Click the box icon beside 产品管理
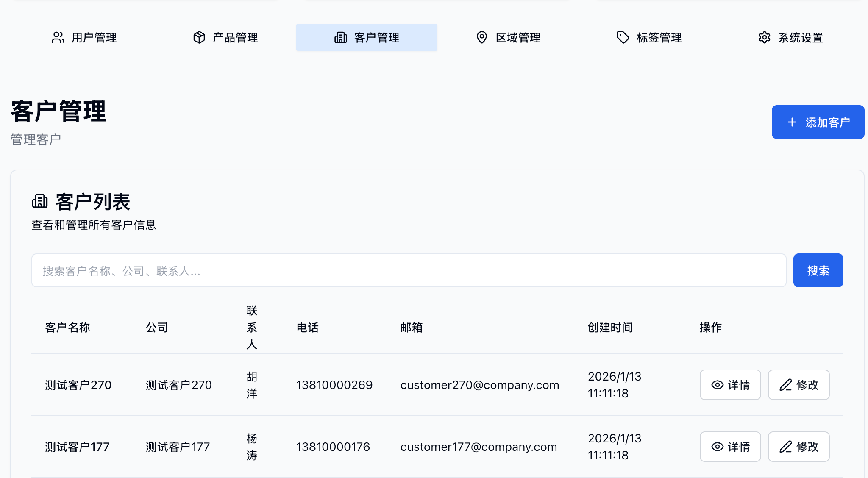The height and width of the screenshot is (478, 868). point(199,37)
